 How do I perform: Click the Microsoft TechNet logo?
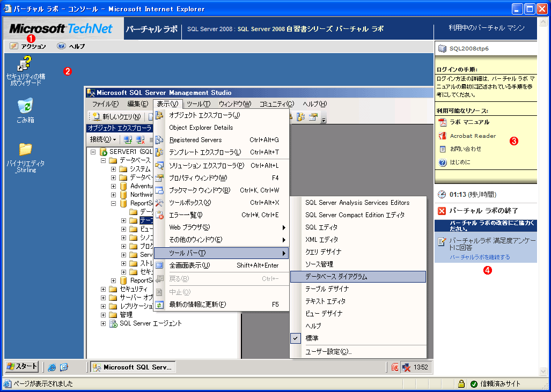coord(61,28)
